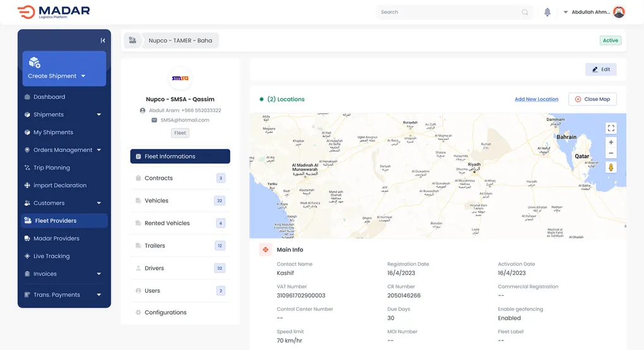
Task: Focus the Search input field
Action: coord(454,12)
